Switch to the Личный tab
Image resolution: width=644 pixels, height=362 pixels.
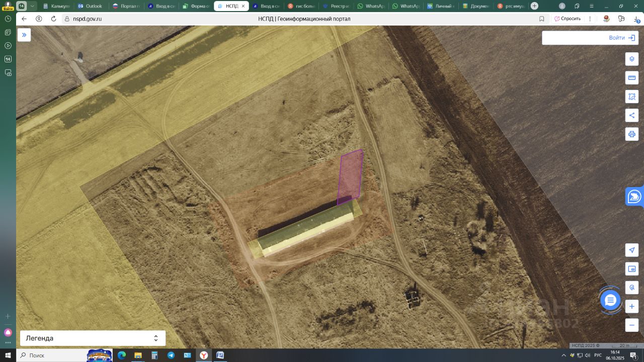pyautogui.click(x=441, y=6)
